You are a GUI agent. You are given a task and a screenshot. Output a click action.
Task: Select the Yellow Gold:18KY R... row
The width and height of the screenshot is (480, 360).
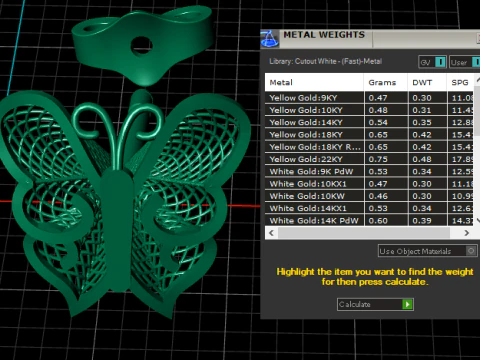tap(369, 147)
